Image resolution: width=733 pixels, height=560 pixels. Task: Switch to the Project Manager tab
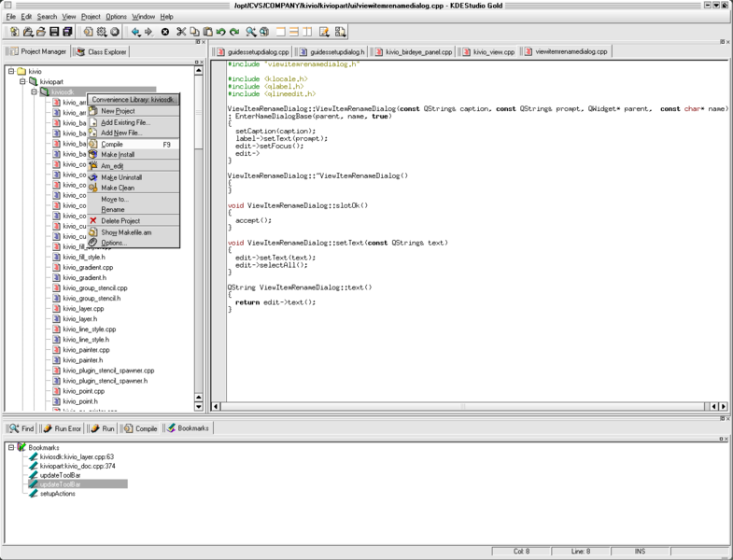pos(37,51)
